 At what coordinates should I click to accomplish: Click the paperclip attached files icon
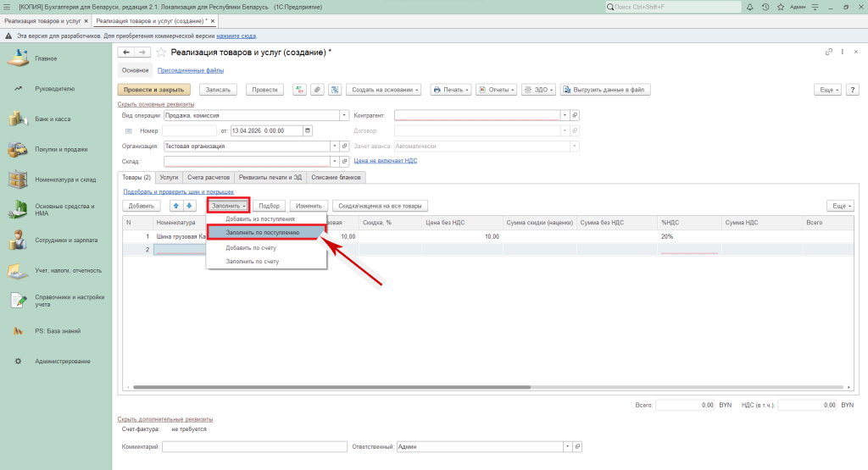[317, 89]
